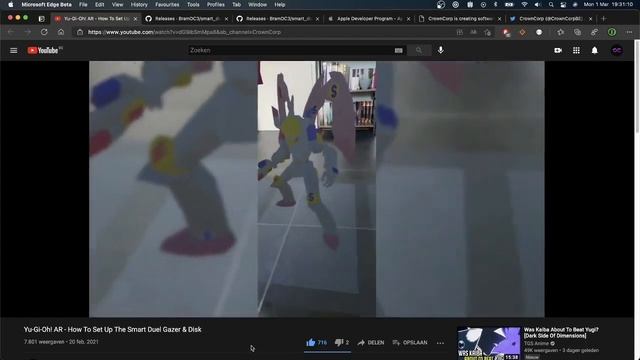
Task: Reload the page in Edge
Action: [x=44, y=32]
